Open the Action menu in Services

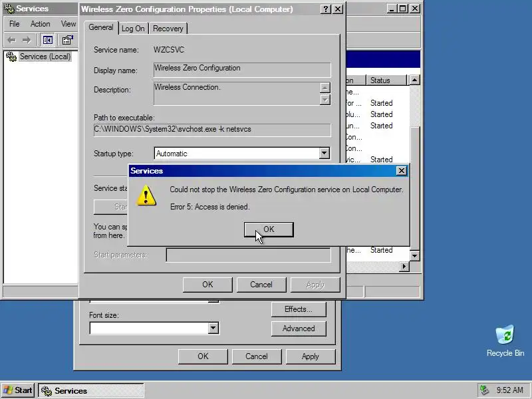tap(40, 24)
